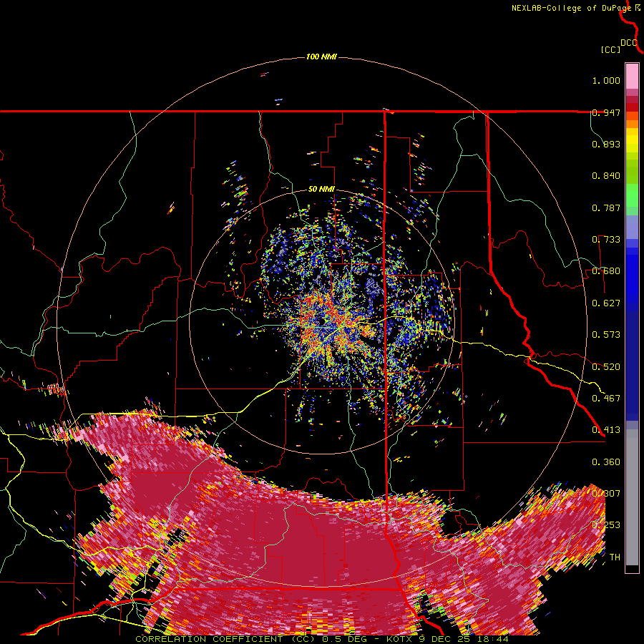The height and width of the screenshot is (644, 644).
Task: Select the 0.253 scale value
Action: pos(606,525)
